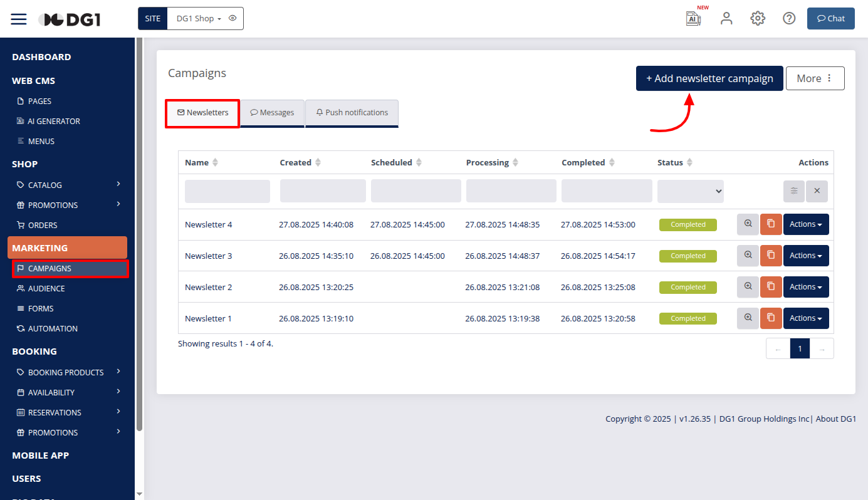Image resolution: width=868 pixels, height=500 pixels.
Task: Click the help question mark icon
Action: tap(789, 18)
